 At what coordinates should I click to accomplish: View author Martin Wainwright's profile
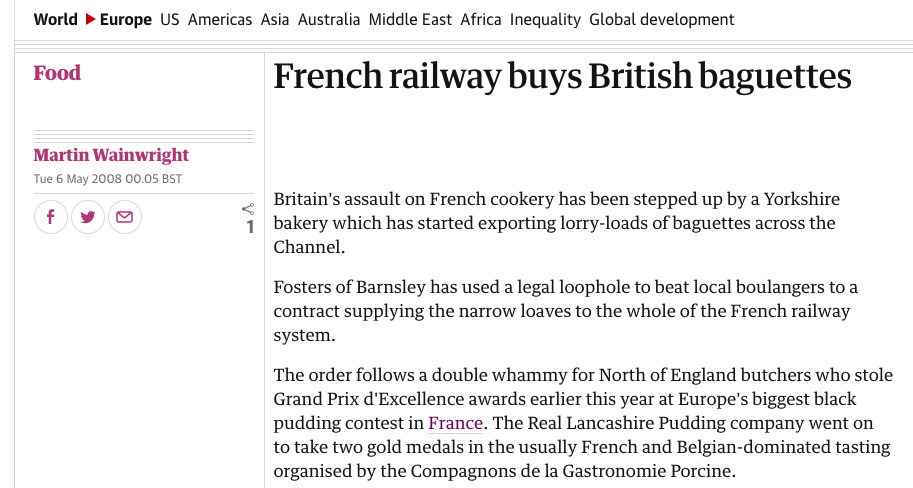click(111, 155)
